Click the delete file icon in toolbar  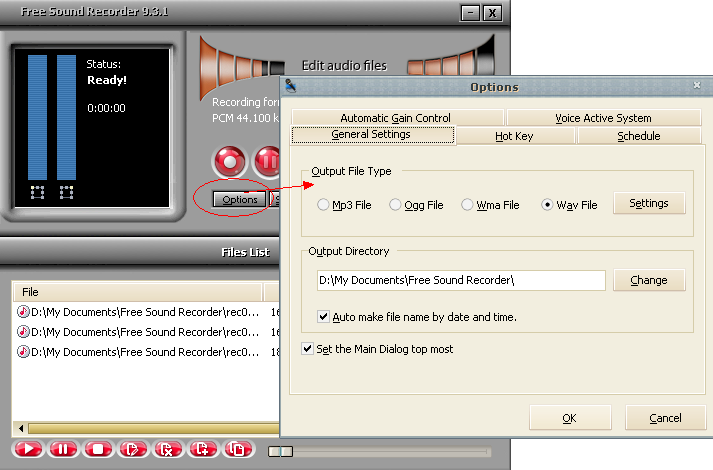168,449
